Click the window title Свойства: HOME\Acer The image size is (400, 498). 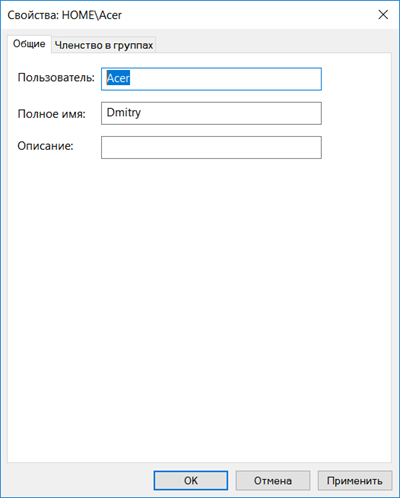(65, 15)
